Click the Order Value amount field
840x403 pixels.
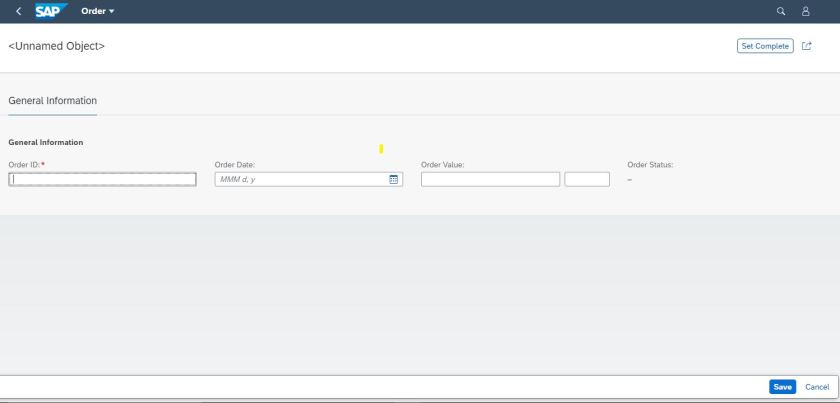click(490, 180)
